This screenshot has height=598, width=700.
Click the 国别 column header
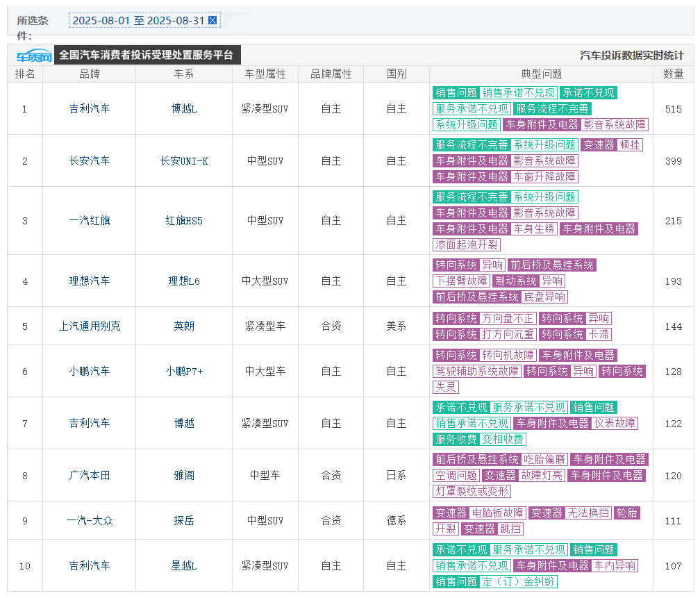coord(397,74)
